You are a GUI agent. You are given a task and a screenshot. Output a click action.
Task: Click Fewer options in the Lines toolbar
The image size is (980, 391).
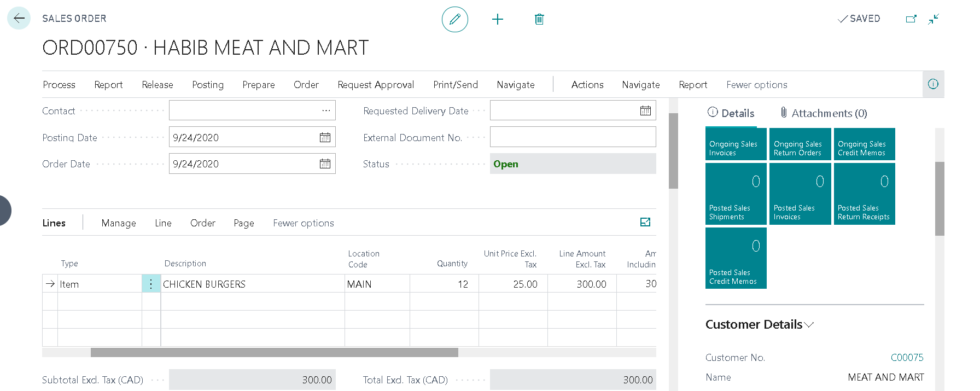304,223
